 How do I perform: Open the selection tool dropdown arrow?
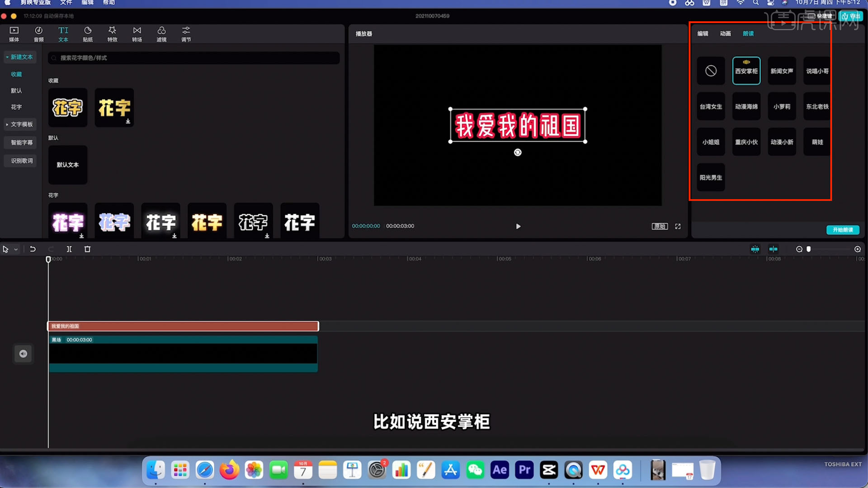[16, 249]
